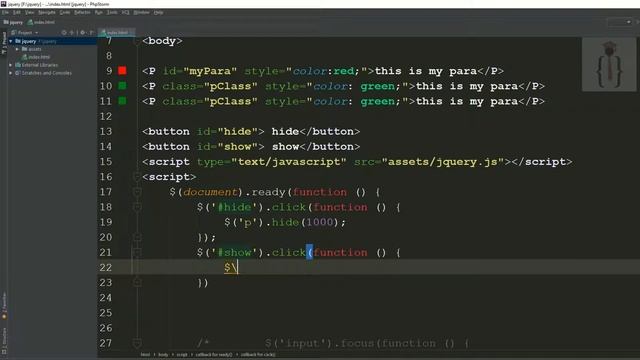The image size is (640, 360).
Task: Open the VCS menu
Action: [x=125, y=13]
